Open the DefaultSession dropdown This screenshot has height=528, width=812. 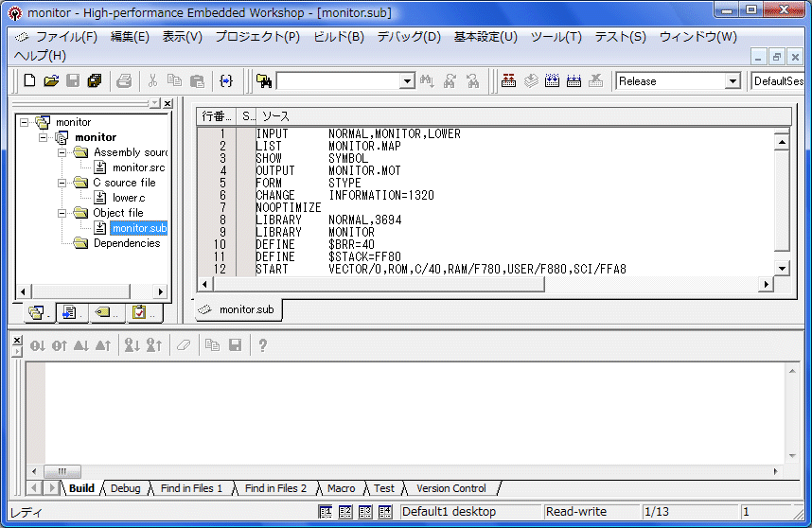(778, 81)
